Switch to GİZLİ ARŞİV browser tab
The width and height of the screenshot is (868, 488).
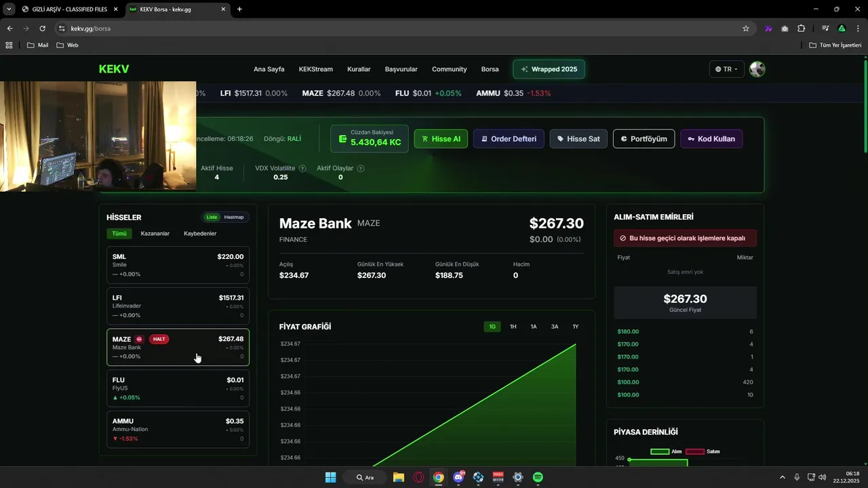click(70, 9)
